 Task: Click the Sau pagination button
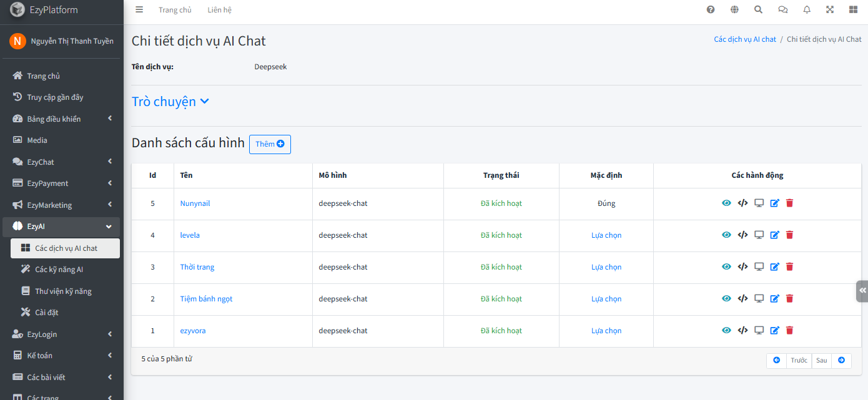point(821,361)
